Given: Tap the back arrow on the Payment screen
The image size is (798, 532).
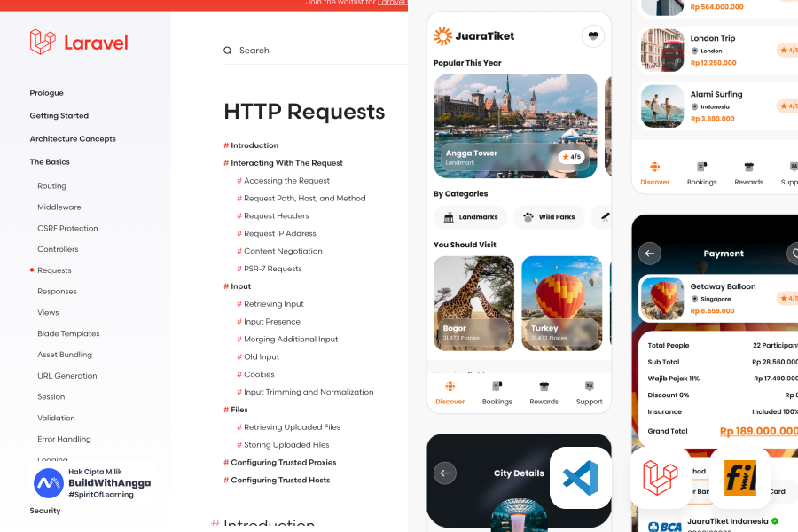Looking at the screenshot, I should coord(649,253).
